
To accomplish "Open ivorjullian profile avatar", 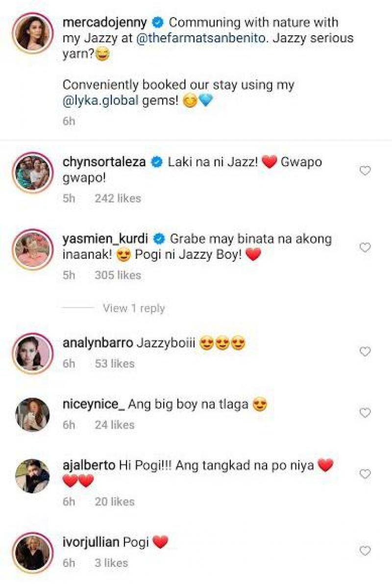I will point(32,553).
